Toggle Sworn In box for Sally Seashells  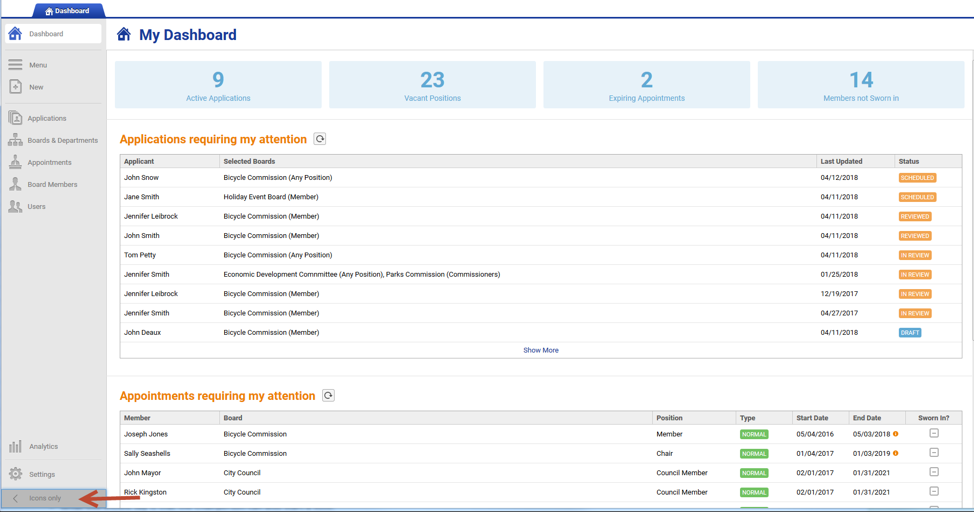(934, 452)
